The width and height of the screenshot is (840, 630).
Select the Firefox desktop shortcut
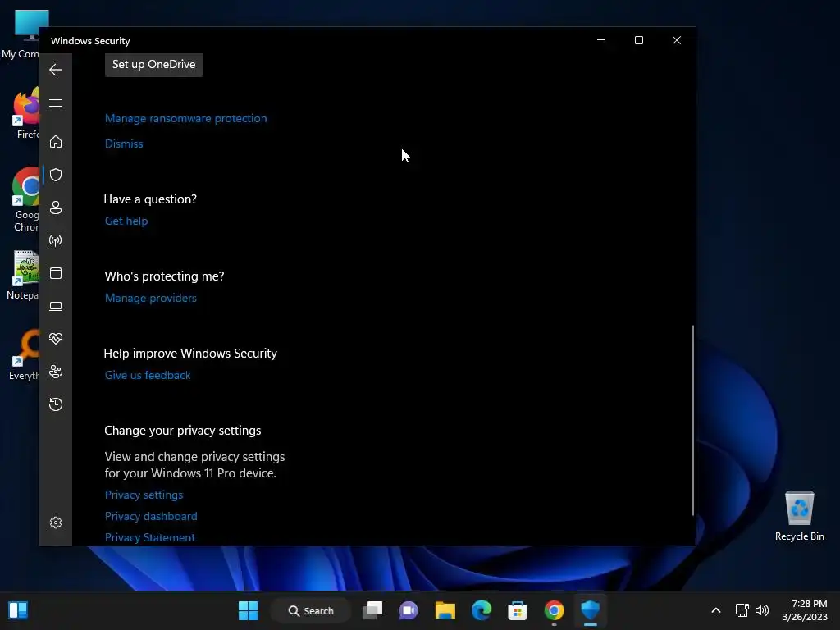[x=25, y=114]
